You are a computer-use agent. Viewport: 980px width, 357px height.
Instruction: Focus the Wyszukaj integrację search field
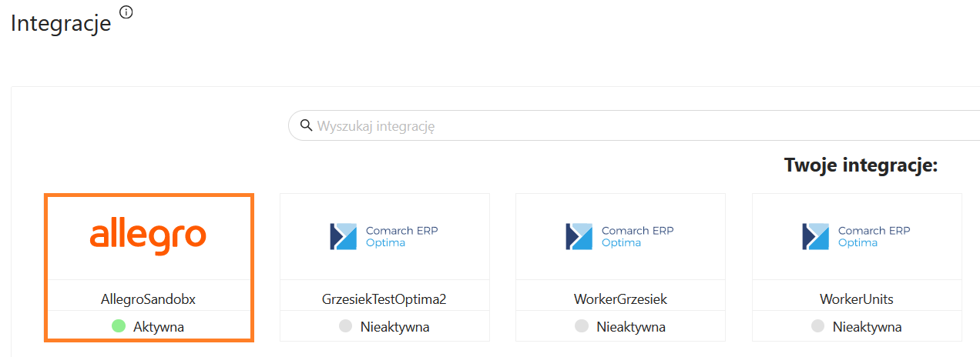point(616,125)
